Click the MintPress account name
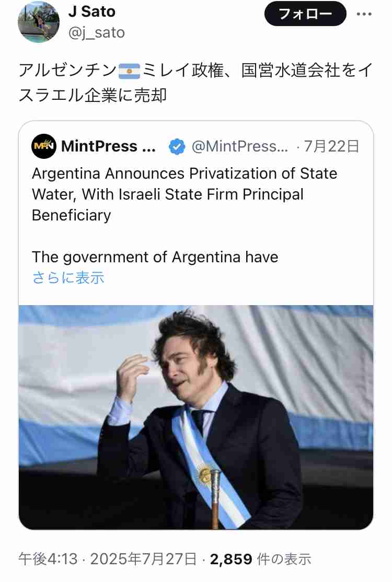 pyautogui.click(x=108, y=146)
